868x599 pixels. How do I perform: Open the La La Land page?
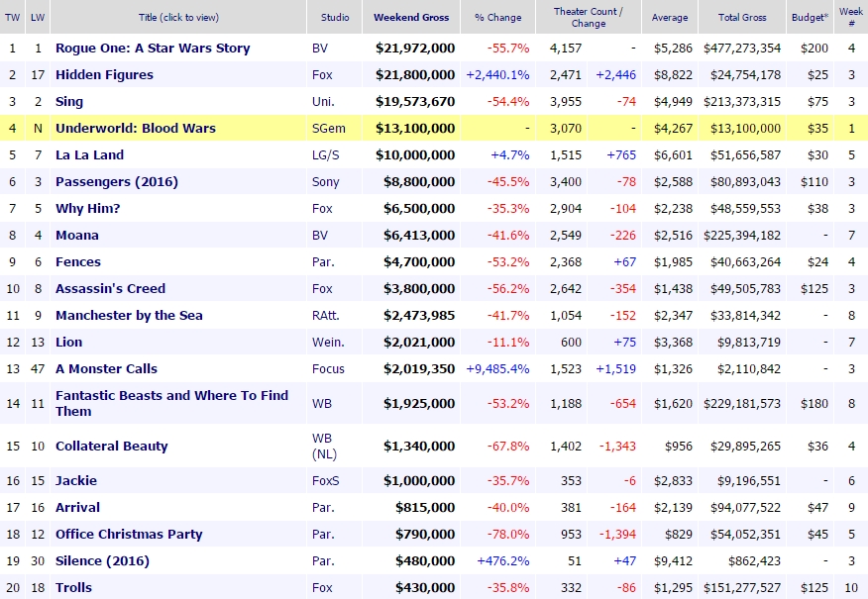90,154
